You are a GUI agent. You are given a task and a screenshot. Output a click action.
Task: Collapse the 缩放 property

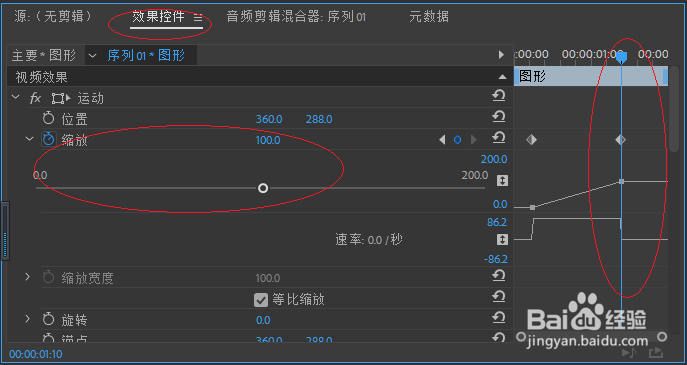29,139
